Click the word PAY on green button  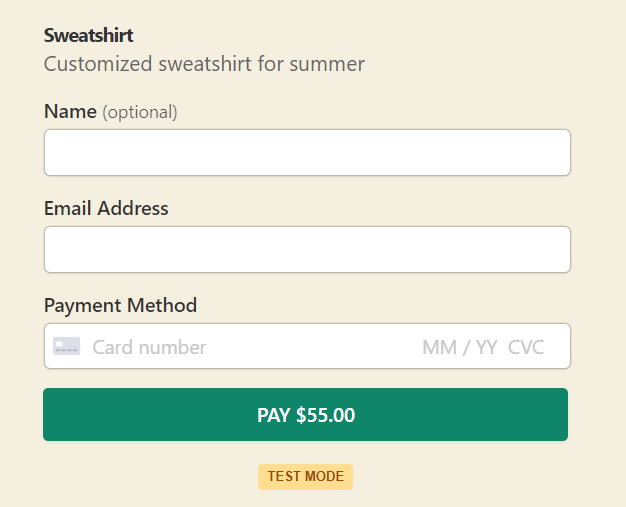pos(273,415)
